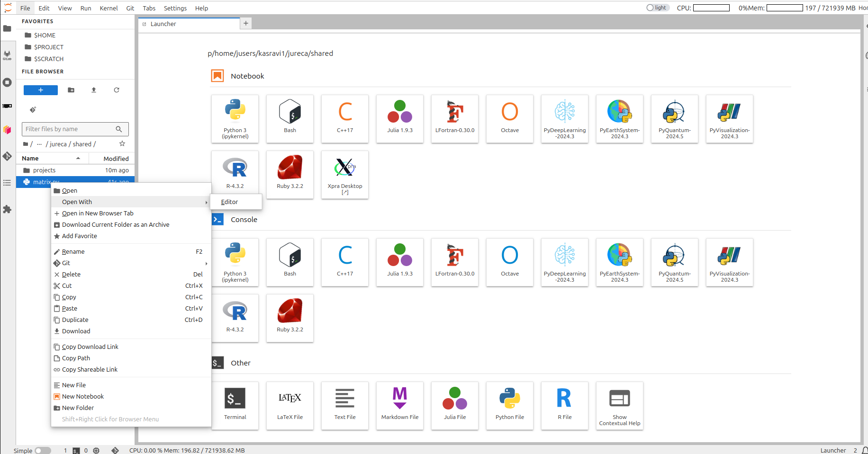Screen dimensions: 868x454
Task: Click the blue new launcher button
Action: pyautogui.click(x=41, y=90)
